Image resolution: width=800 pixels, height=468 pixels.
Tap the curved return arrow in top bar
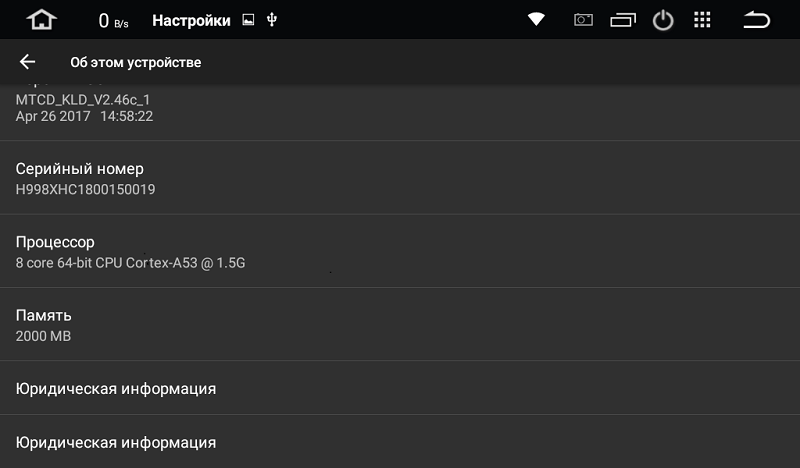tap(757, 20)
